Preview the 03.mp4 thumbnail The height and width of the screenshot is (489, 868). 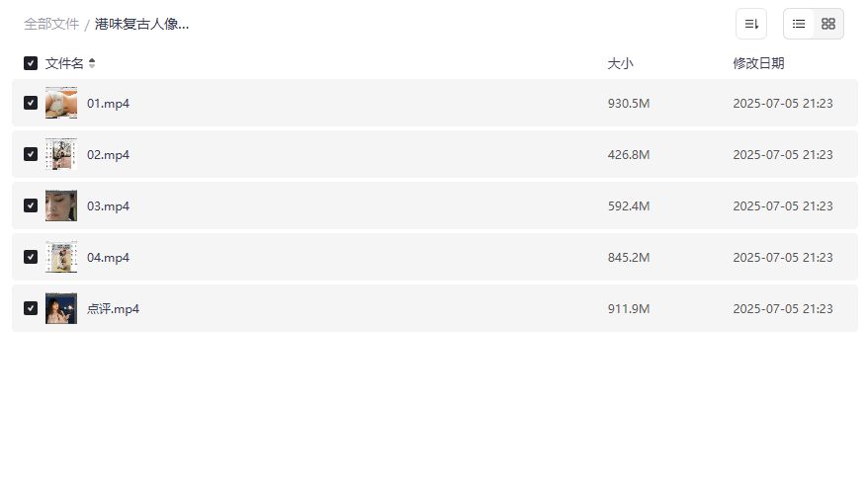61,205
